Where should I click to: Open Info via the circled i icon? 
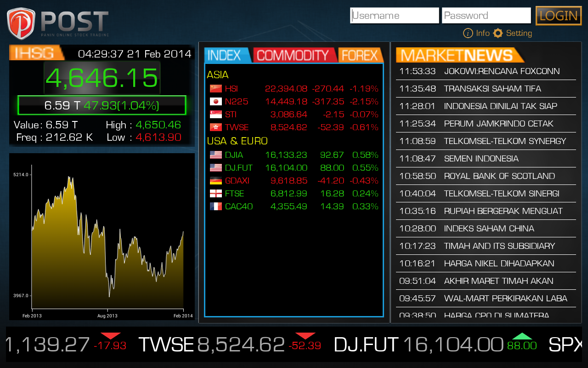(468, 33)
